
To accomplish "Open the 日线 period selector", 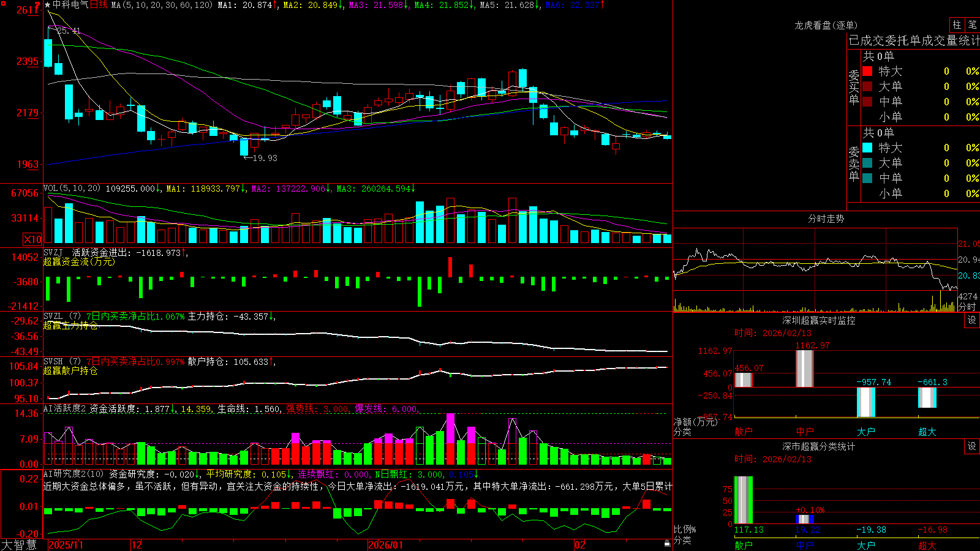I will click(x=99, y=5).
